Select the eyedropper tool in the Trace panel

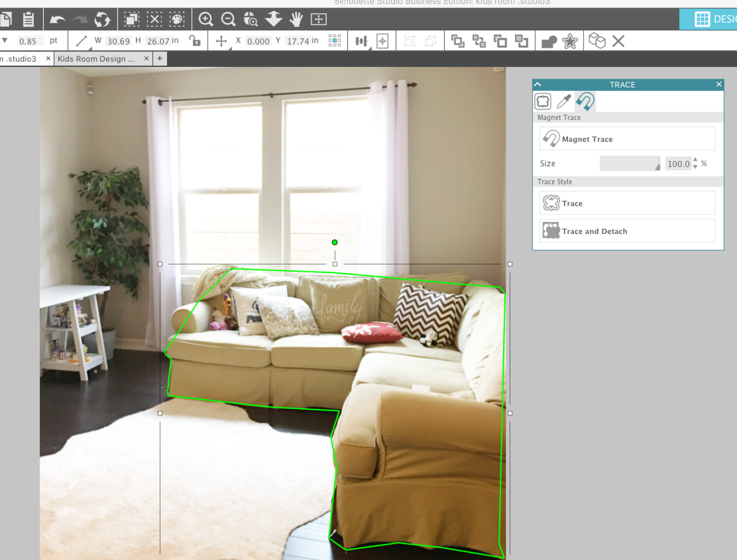(564, 100)
